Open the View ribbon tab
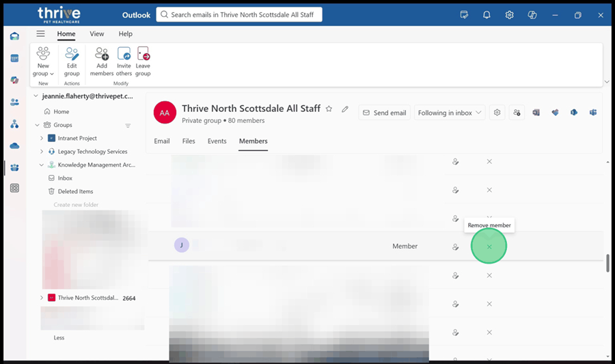Screen dimensions: 615x364 (97, 33)
